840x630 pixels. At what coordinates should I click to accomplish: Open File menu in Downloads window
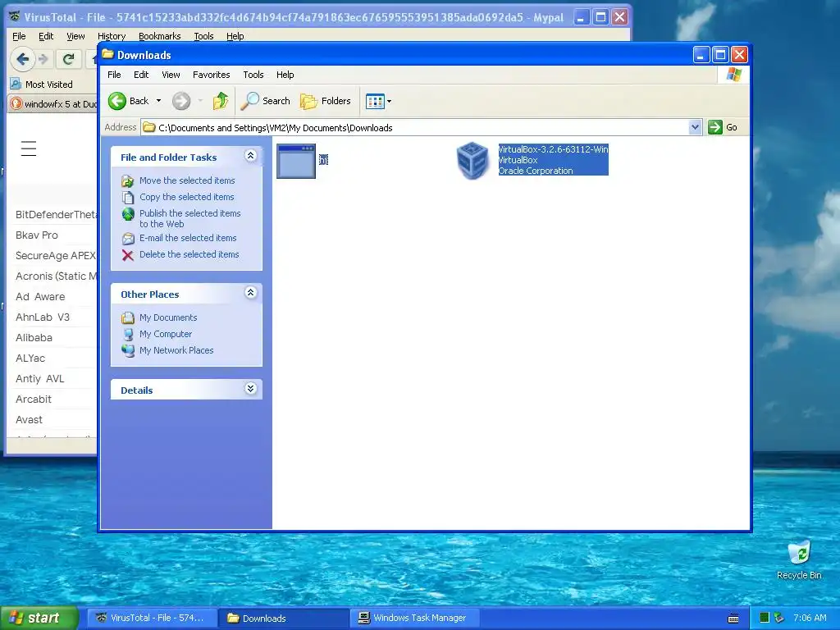coord(114,75)
